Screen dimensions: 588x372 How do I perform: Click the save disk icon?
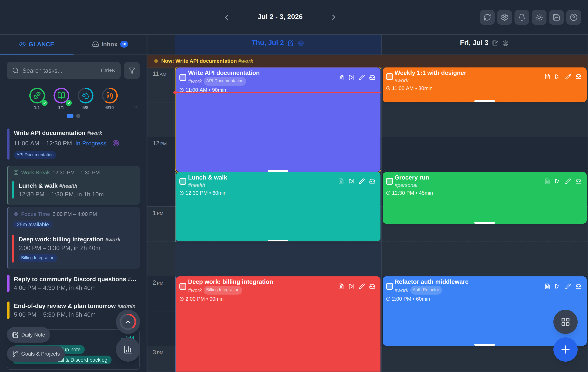click(556, 17)
